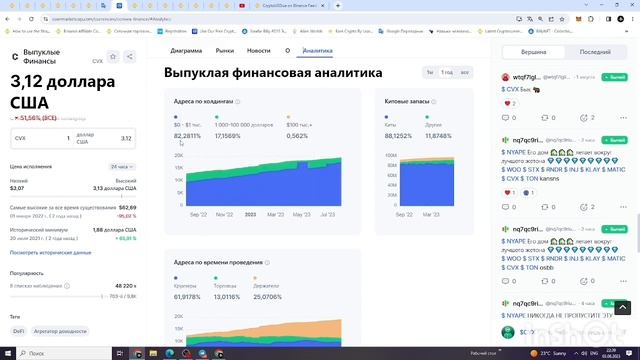The width and height of the screenshot is (640, 360).
Task: Open Task View on taskbar
Action: pos(120,353)
